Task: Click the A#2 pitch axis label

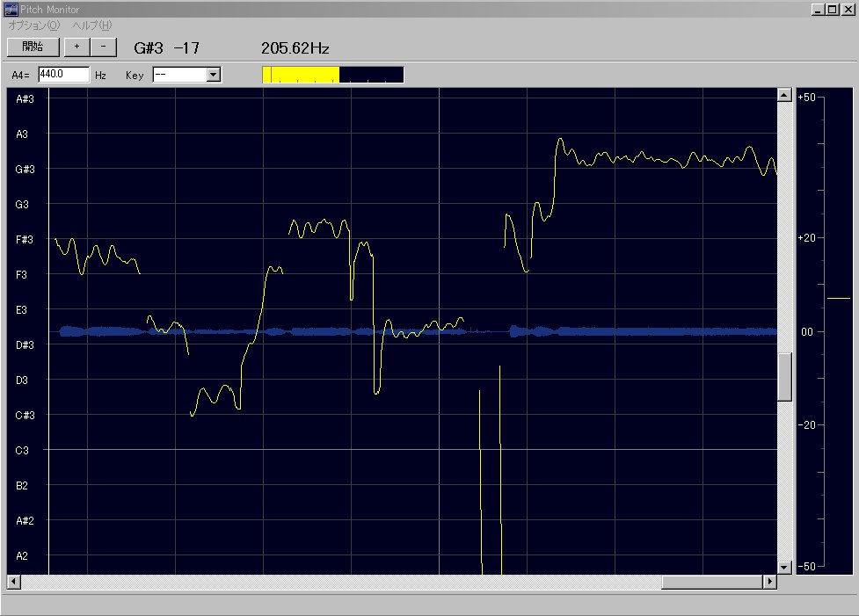Action: tap(25, 521)
